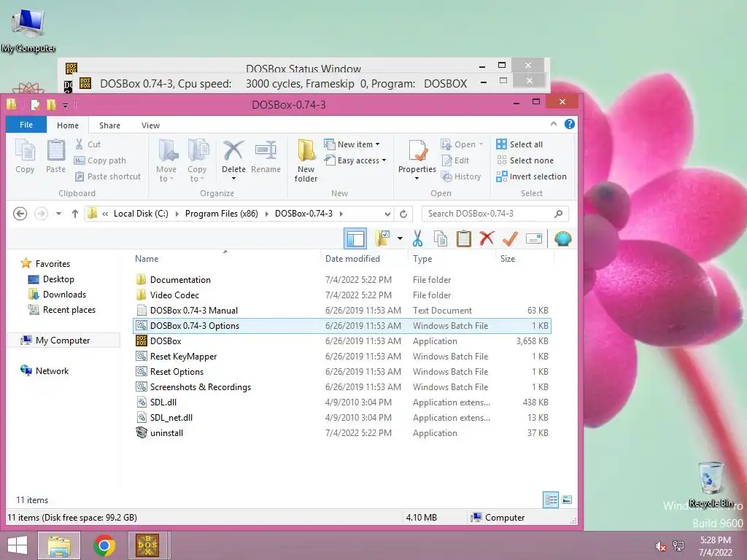Open recent locations dropdown beside forward arrow
The height and width of the screenshot is (560, 747).
tap(58, 214)
